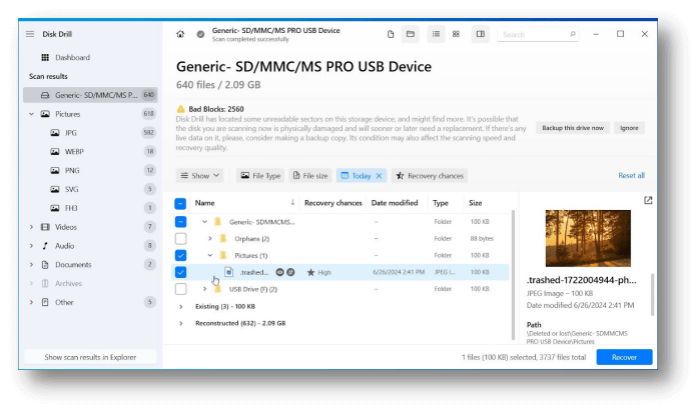The width and height of the screenshot is (699, 412).
Task: Click the preview panel vertical scrollbar
Action: click(652, 295)
